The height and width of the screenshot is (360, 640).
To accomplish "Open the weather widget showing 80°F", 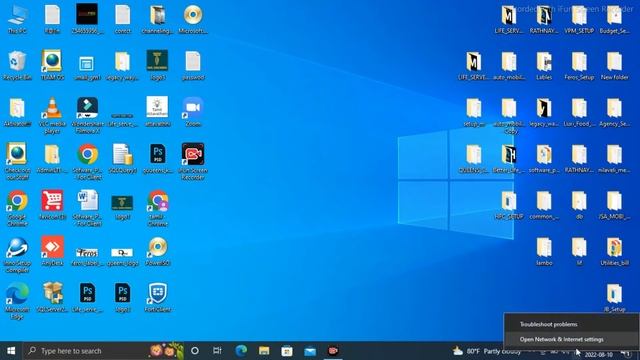I will click(x=487, y=351).
